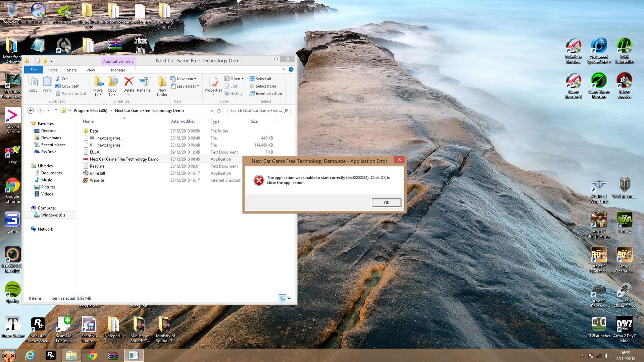
Task: Expand the address bar history dropdown
Action: (x=212, y=110)
